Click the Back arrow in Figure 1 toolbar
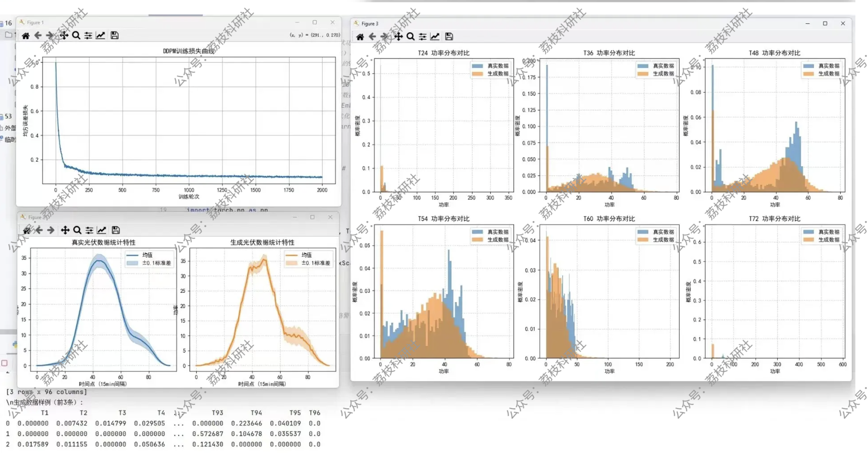Image resolution: width=868 pixels, height=453 pixels. (38, 35)
